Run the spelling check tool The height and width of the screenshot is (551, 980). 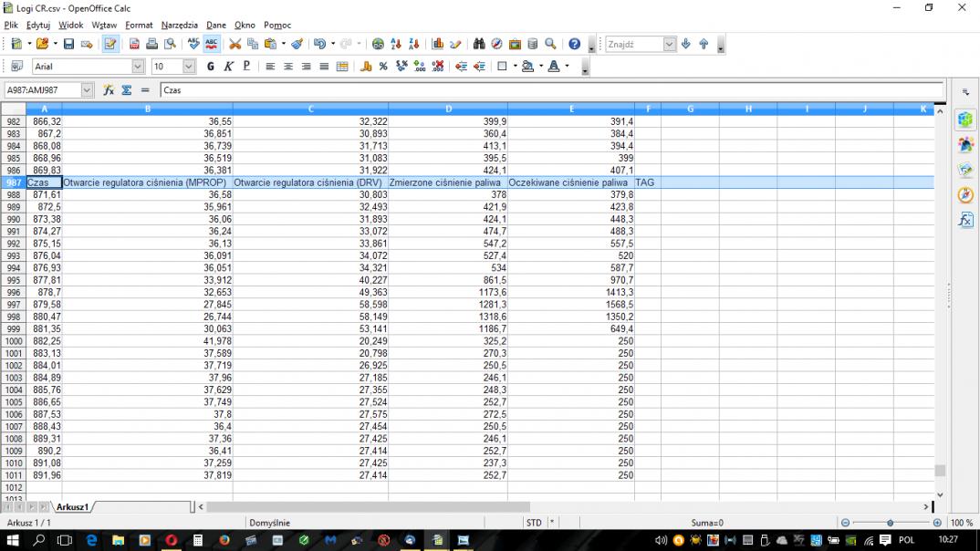tap(193, 45)
